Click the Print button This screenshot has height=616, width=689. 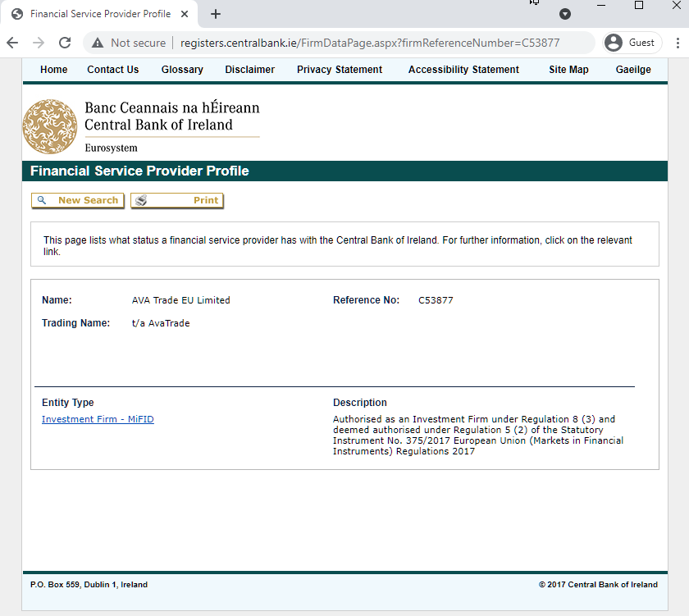(x=177, y=200)
